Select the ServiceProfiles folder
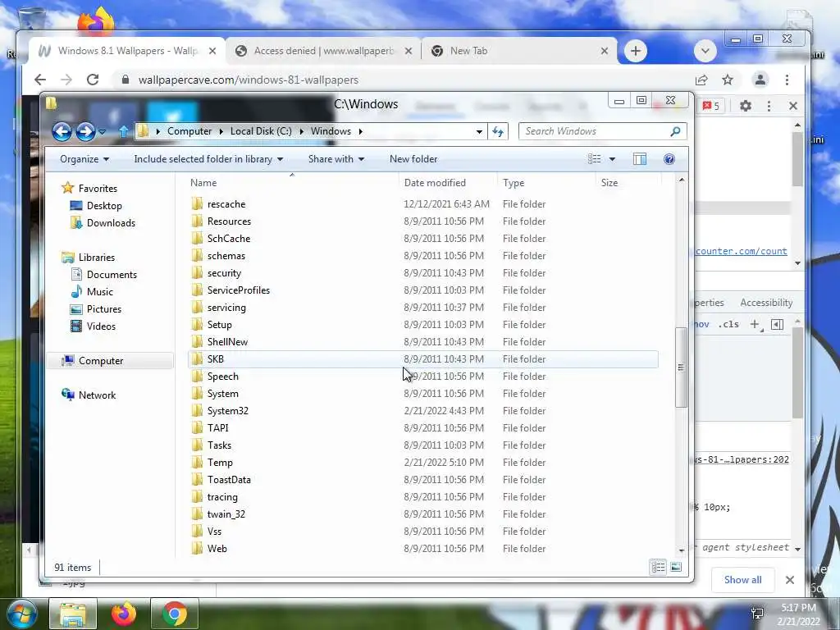This screenshot has height=630, width=840. 239,290
